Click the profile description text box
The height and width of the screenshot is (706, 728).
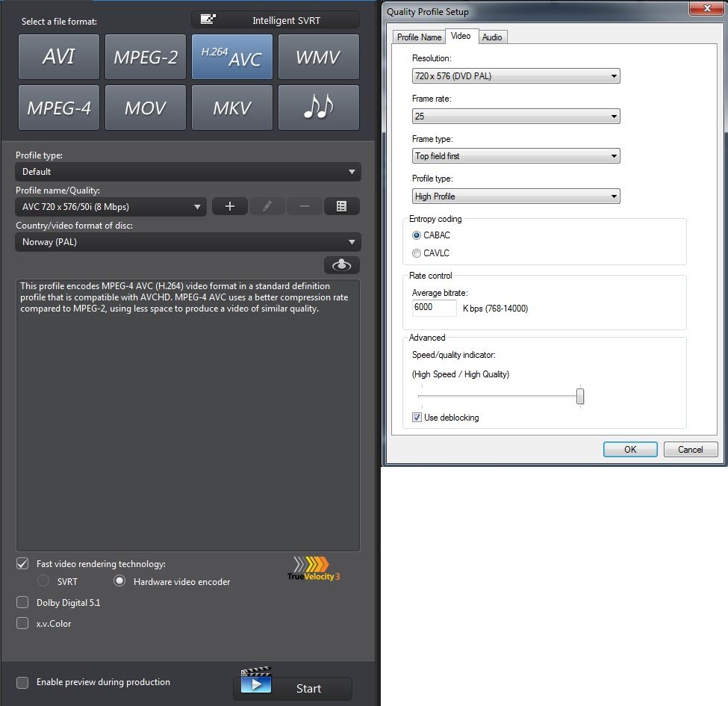point(188,415)
